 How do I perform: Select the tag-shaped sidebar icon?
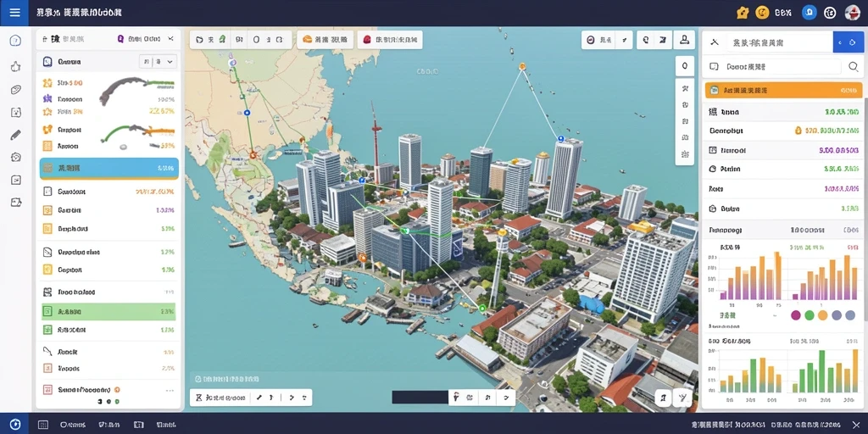pos(15,90)
